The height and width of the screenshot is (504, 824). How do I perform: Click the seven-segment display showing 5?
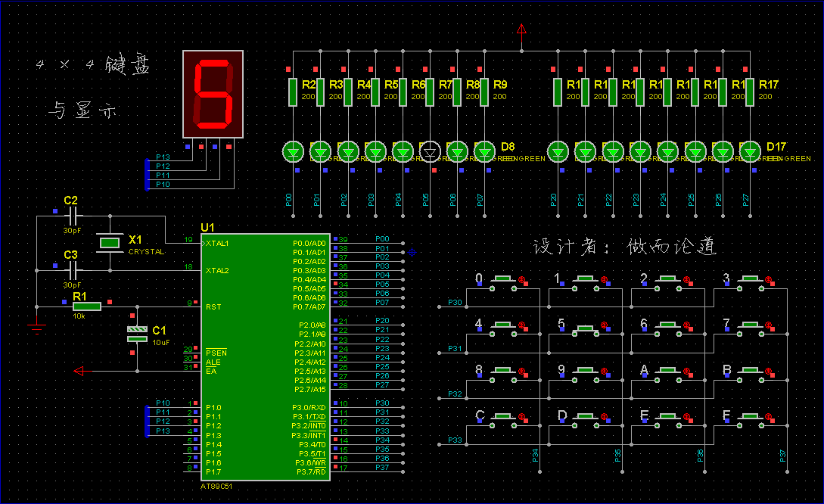click(213, 94)
